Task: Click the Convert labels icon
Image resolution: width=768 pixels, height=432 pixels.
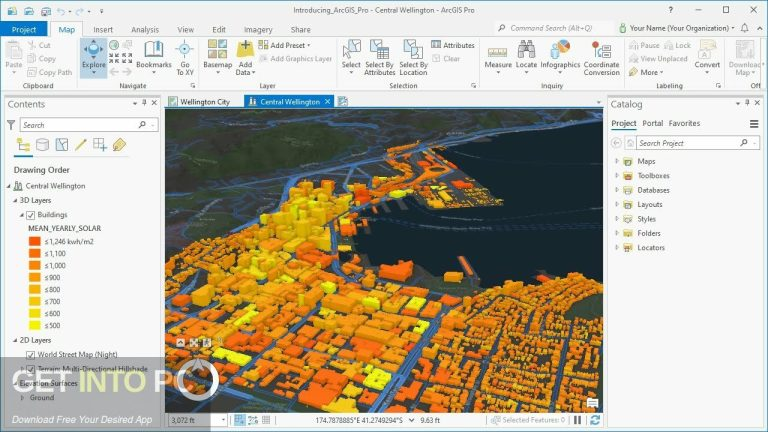Action: [707, 50]
